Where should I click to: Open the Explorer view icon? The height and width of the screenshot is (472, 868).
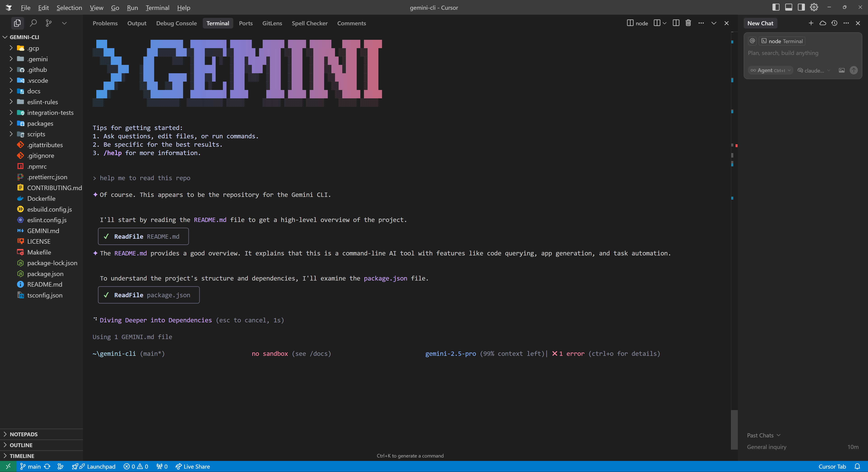17,23
